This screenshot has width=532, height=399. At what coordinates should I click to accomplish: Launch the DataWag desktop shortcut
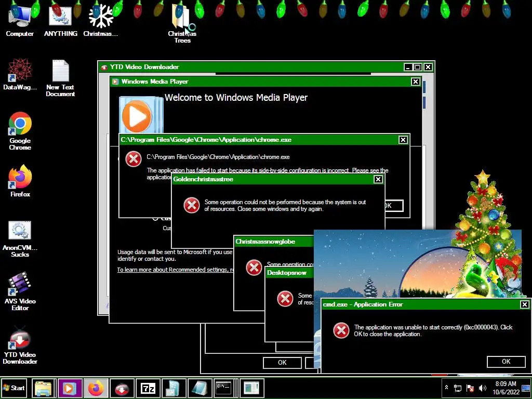pyautogui.click(x=20, y=74)
